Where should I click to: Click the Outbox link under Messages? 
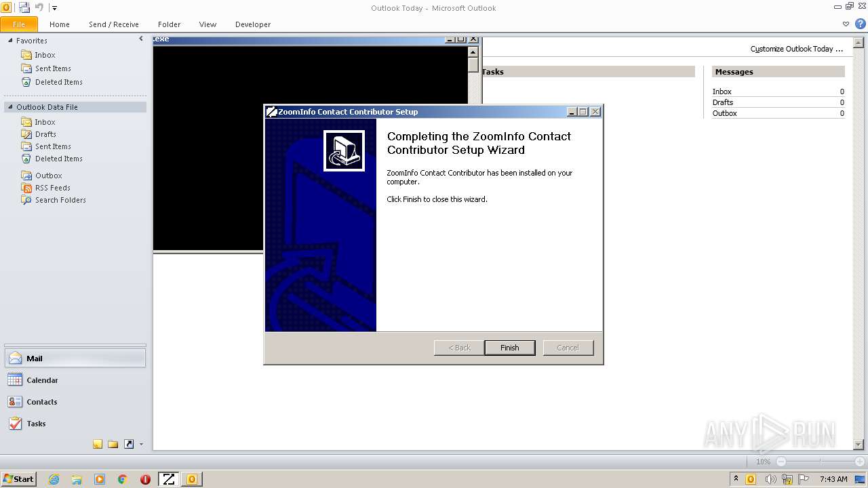[x=724, y=113]
